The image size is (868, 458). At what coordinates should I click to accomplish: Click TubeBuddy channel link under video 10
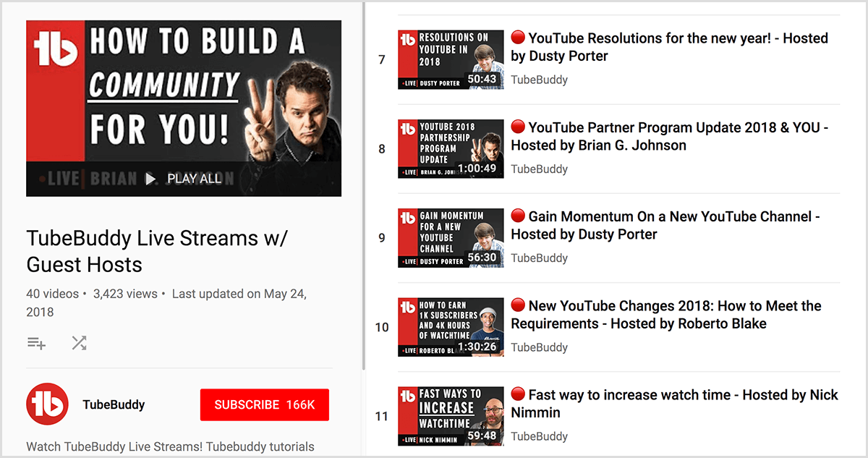coord(539,347)
